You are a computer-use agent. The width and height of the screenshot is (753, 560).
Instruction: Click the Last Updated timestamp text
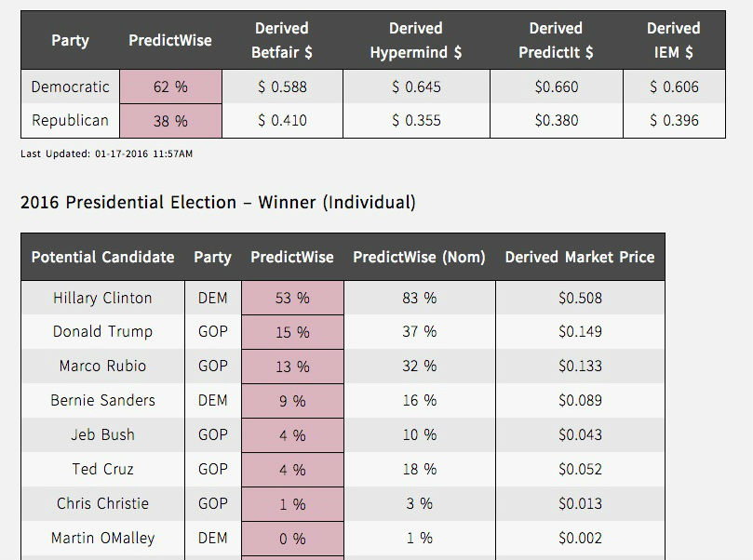107,154
